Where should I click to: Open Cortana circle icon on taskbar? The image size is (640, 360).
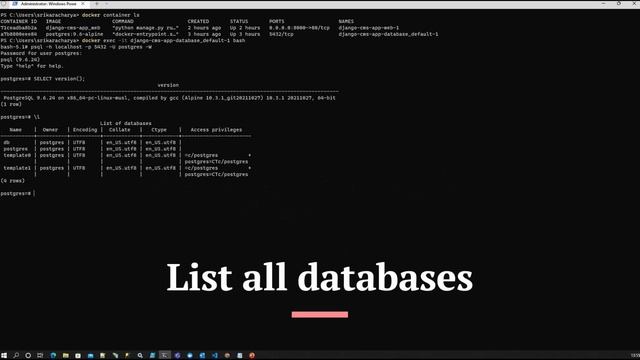(28, 356)
